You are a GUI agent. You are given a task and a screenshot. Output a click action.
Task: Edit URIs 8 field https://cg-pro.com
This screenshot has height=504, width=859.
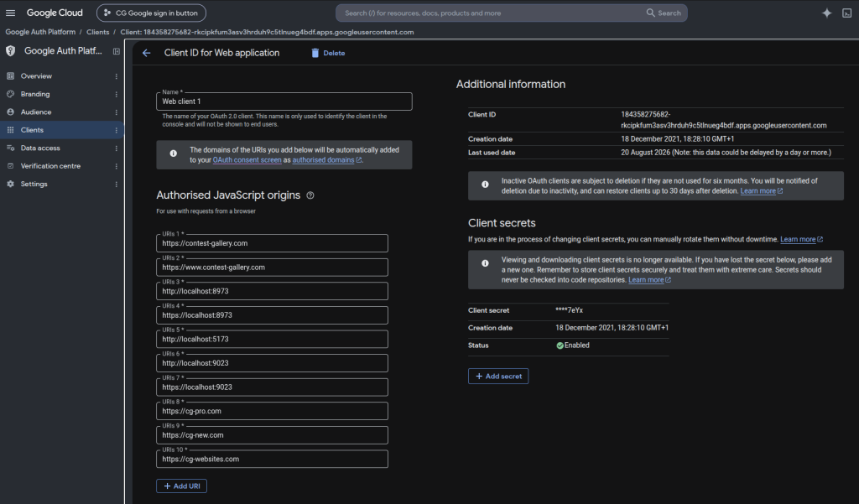[272, 411]
